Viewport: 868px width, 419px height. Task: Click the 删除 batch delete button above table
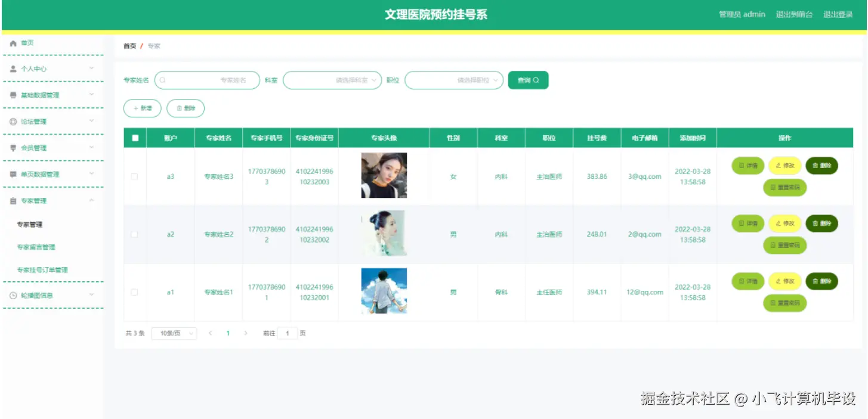click(186, 108)
